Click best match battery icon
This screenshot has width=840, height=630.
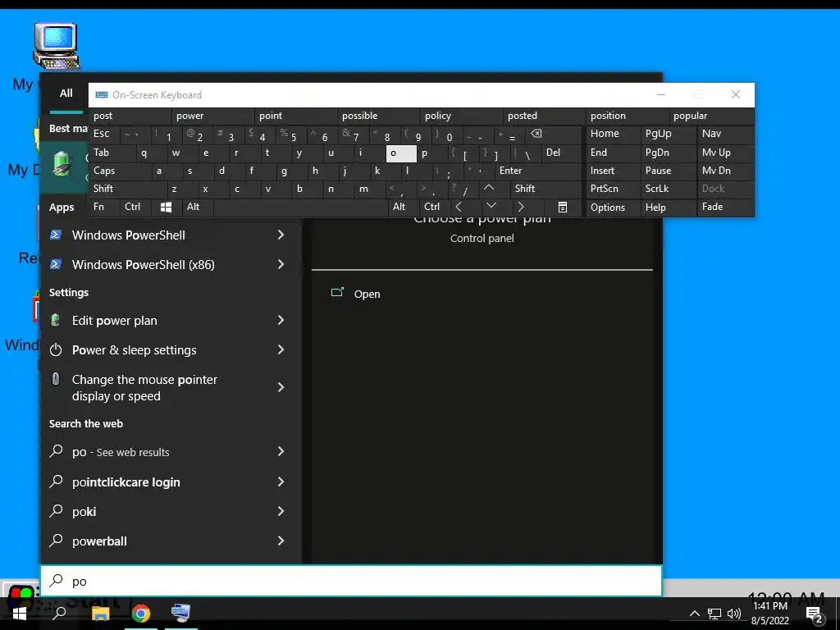62,163
